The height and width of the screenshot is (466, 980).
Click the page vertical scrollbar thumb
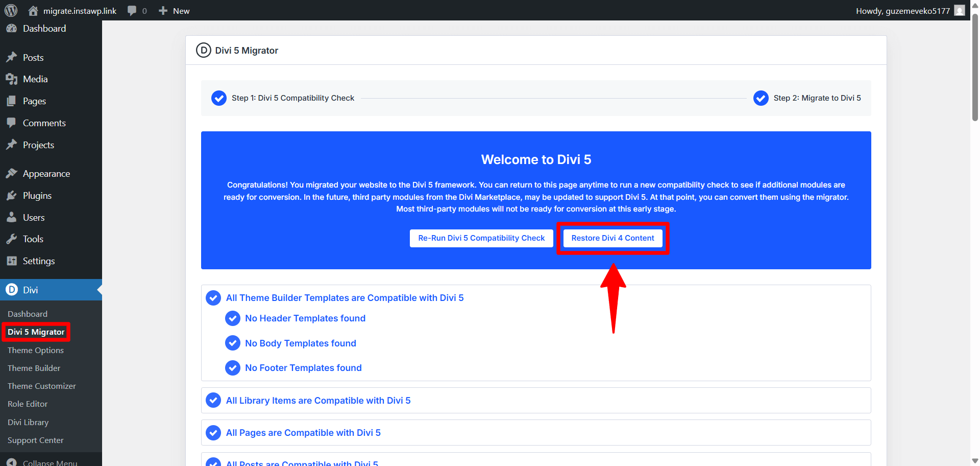(x=975, y=66)
